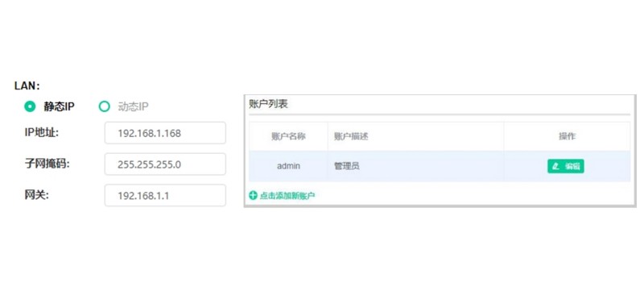
Task: Click the 子网掩码: label
Action: (x=47, y=164)
